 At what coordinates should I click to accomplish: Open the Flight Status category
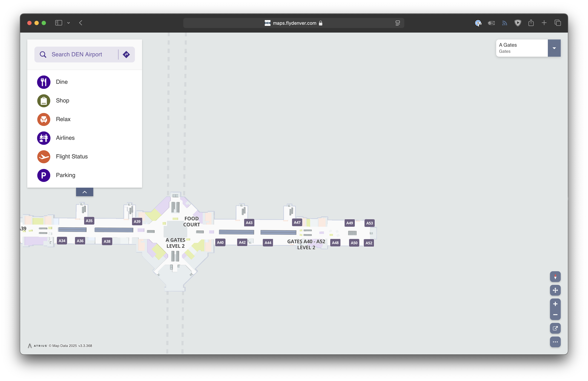72,156
